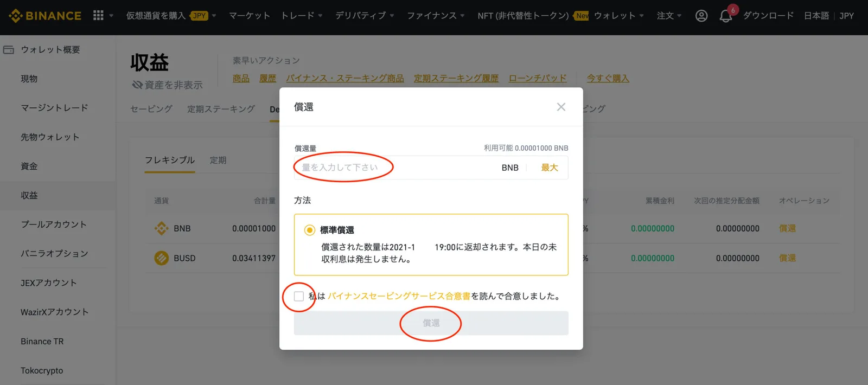Close the 償還 dialog
This screenshot has height=385, width=868.
point(561,107)
